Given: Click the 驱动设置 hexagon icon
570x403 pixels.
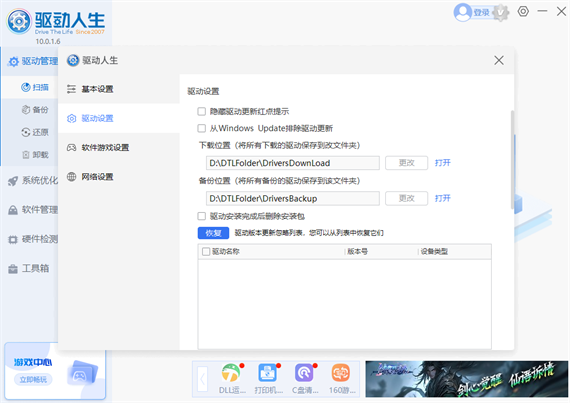Looking at the screenshot, I should tap(72, 118).
